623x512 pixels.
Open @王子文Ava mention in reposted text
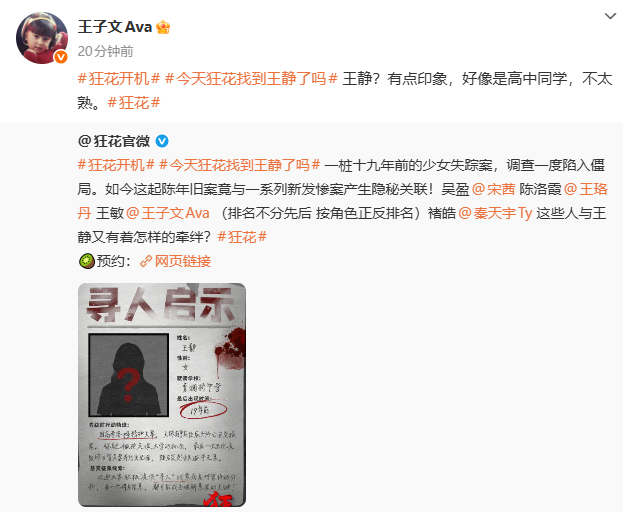click(168, 213)
